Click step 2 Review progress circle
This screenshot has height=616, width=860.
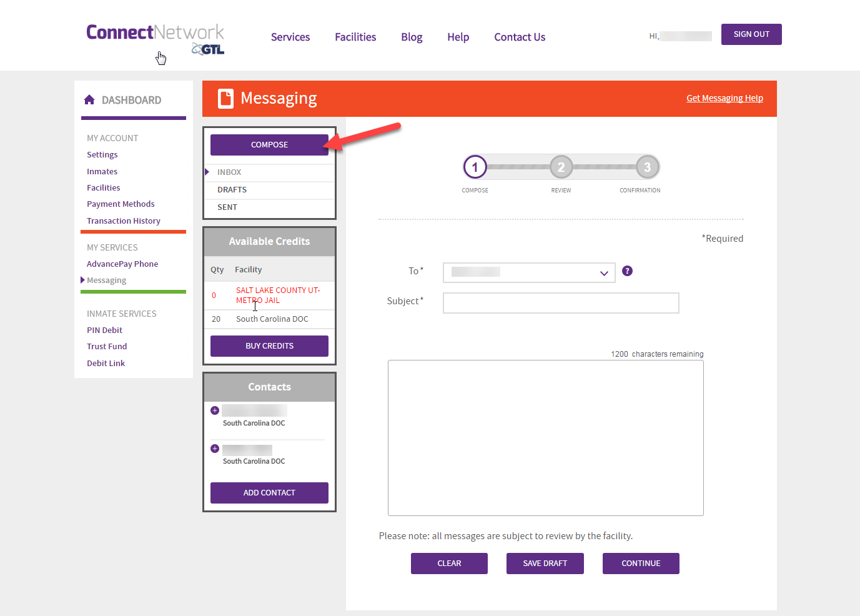click(561, 167)
